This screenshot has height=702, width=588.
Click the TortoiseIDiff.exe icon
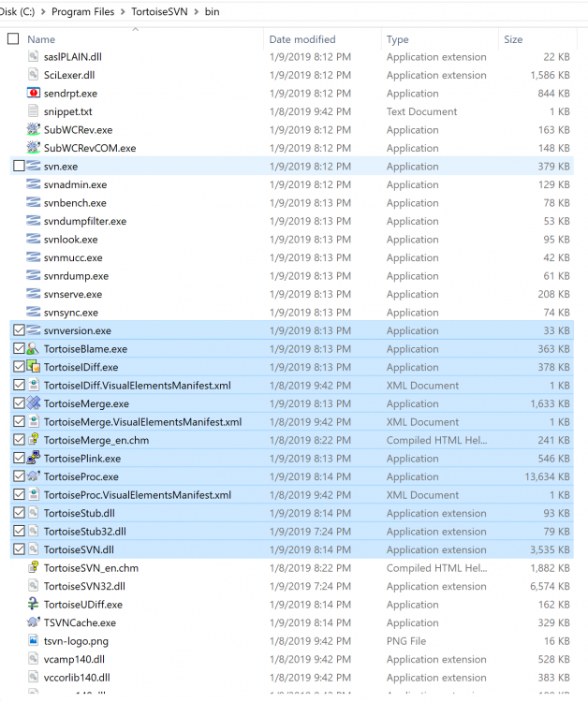click(33, 367)
